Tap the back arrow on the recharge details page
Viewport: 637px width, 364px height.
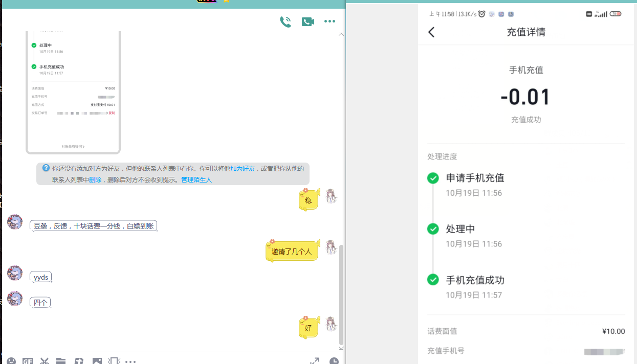click(431, 32)
